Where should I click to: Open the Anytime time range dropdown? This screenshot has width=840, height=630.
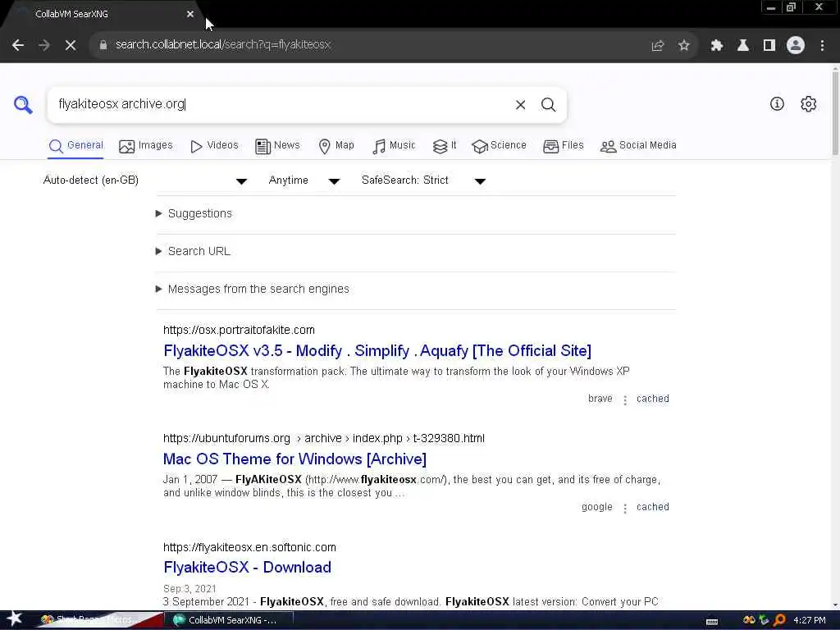[x=304, y=180]
